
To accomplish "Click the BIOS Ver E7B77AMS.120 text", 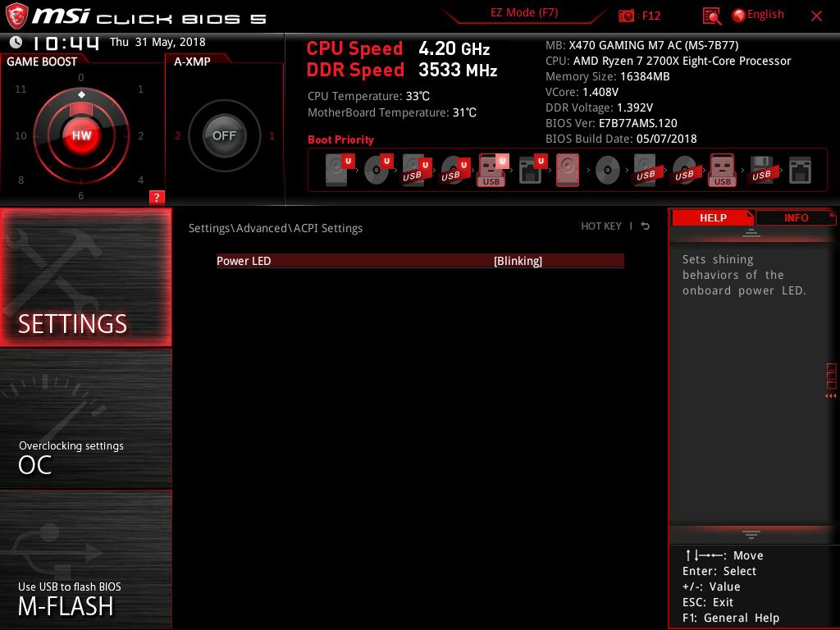I will tap(611, 123).
